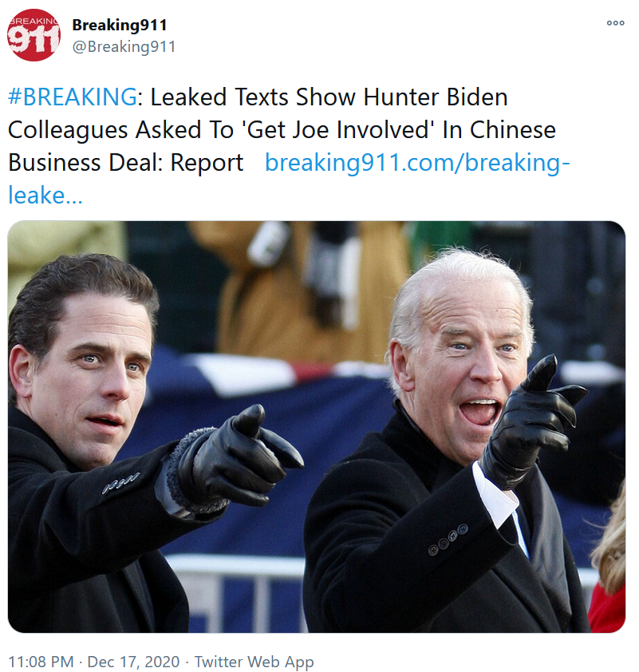Open the #BREAKING hashtag

[x=73, y=97]
